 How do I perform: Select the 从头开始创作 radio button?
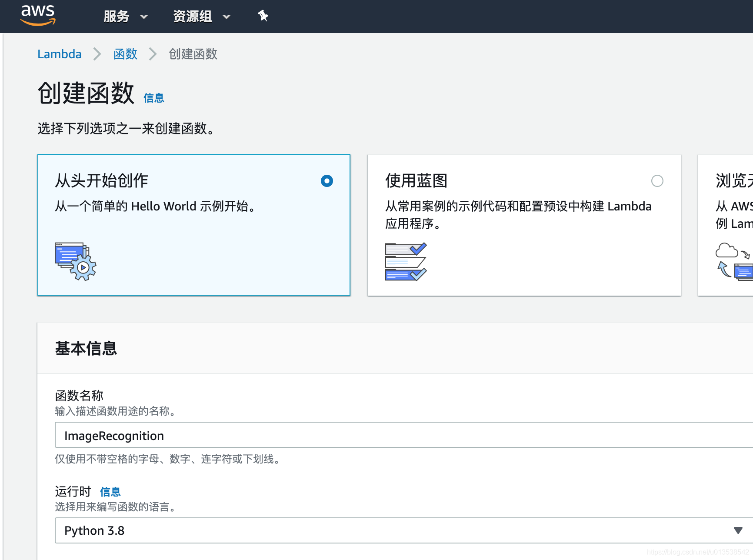click(x=327, y=181)
